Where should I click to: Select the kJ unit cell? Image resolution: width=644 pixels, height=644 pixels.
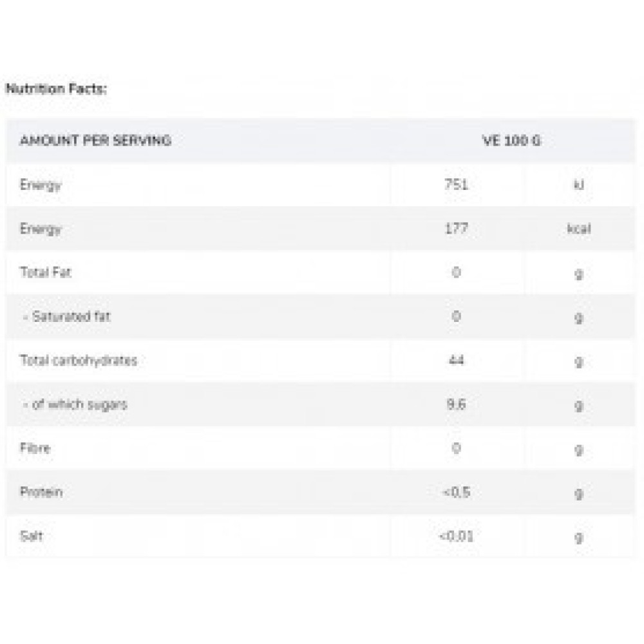coord(578,185)
